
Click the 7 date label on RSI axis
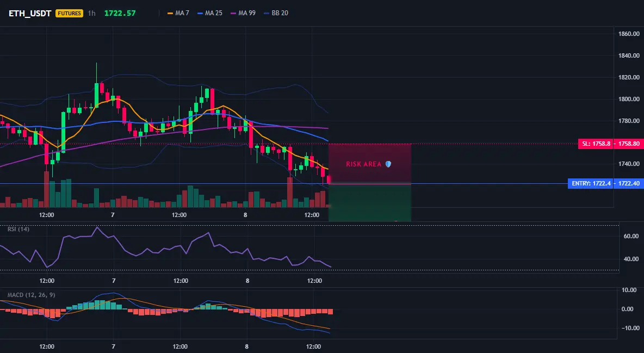(114, 281)
